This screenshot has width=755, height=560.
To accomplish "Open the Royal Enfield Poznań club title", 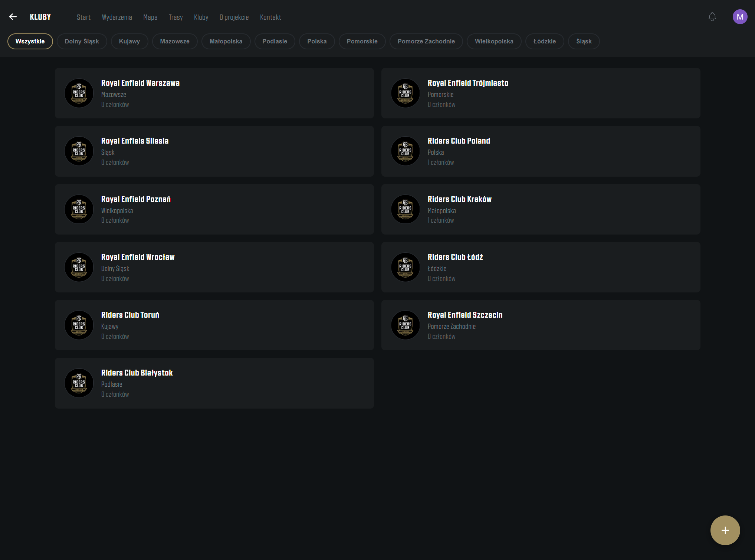I will pos(136,199).
